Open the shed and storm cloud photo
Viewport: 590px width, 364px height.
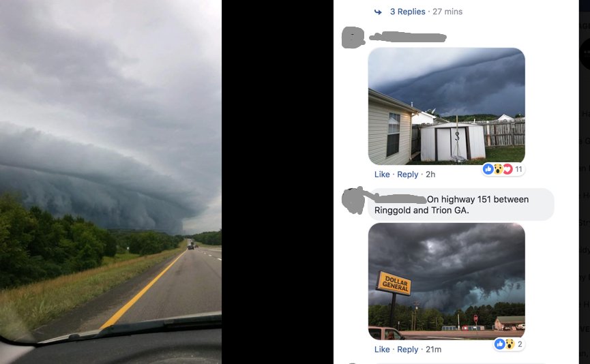click(x=446, y=106)
